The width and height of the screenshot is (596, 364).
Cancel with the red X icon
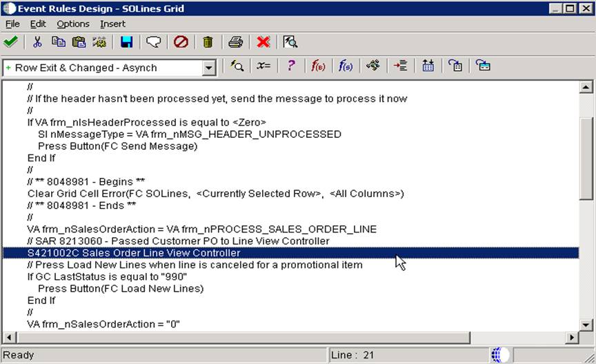(x=263, y=42)
